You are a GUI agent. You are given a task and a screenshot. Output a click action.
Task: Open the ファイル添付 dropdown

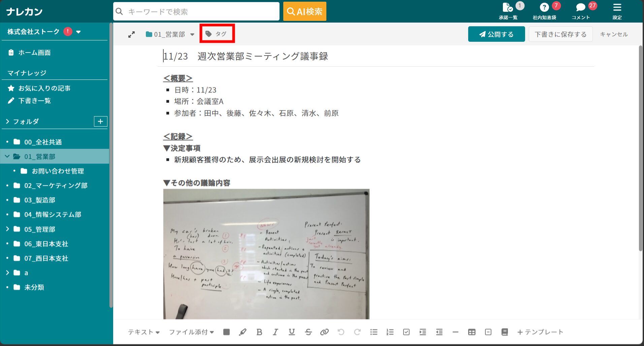(191, 332)
